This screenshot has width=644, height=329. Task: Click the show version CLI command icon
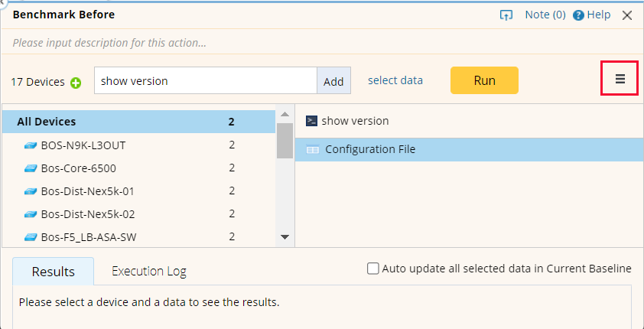tap(312, 121)
